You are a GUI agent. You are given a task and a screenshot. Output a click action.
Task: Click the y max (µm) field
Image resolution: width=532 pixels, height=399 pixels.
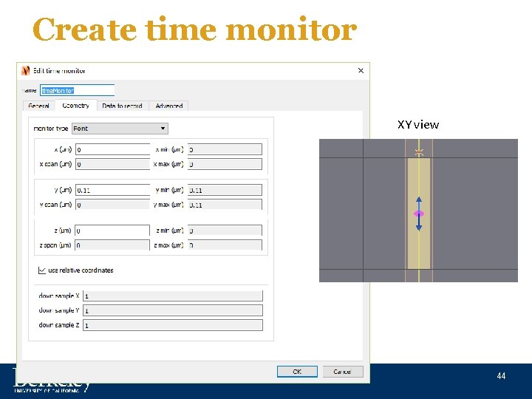[225, 205]
